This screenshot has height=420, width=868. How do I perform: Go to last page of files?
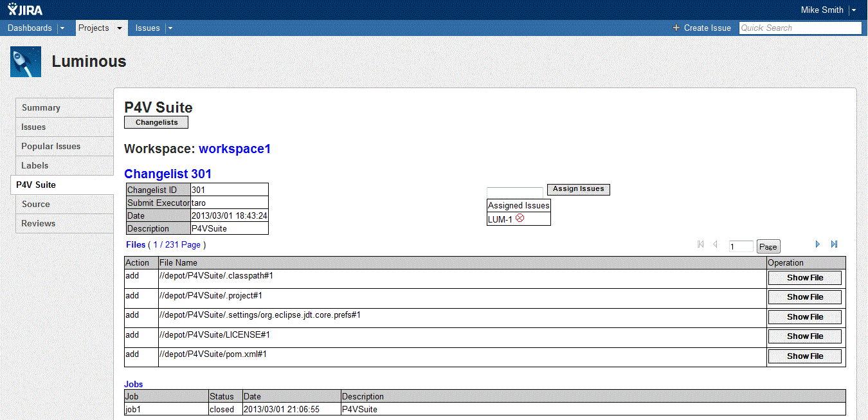pos(834,244)
